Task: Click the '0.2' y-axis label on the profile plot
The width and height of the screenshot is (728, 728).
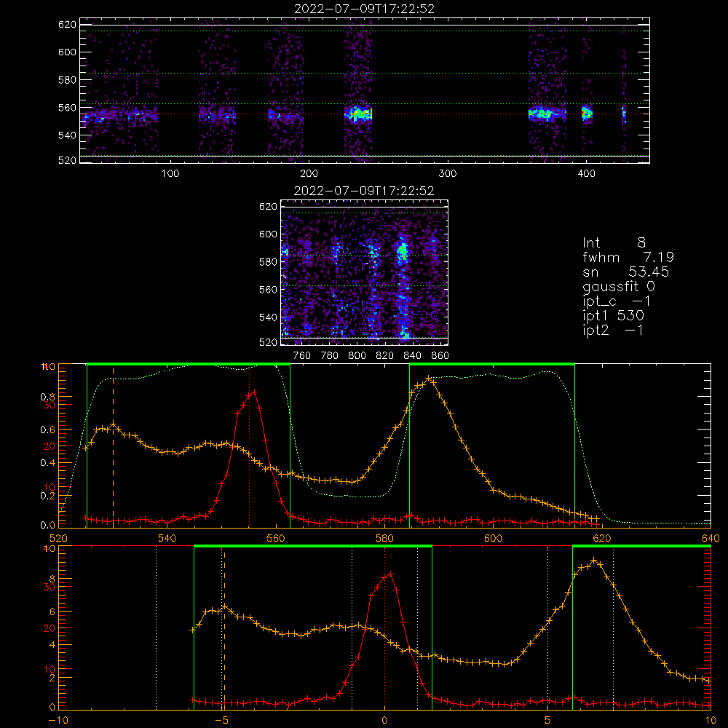Action: pyautogui.click(x=47, y=496)
